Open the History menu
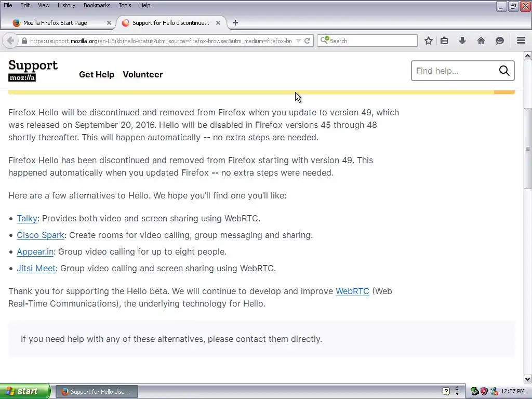532x399 pixels. click(66, 5)
